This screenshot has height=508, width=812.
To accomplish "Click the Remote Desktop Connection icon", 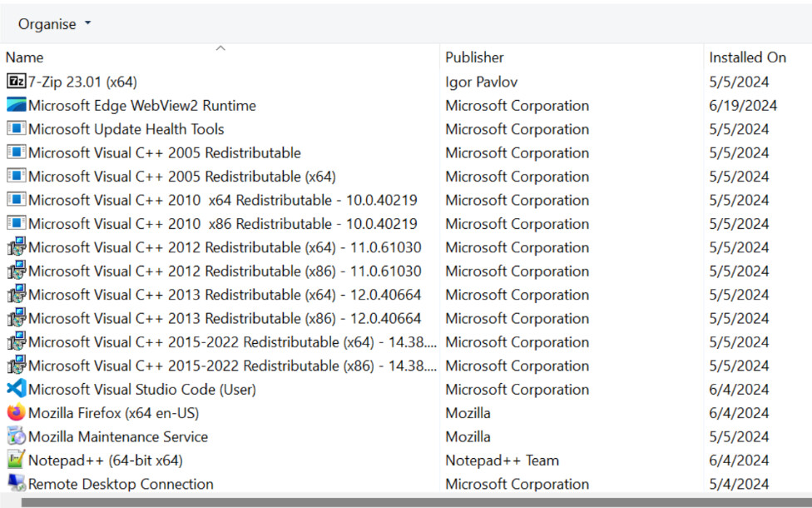I will tap(16, 483).
